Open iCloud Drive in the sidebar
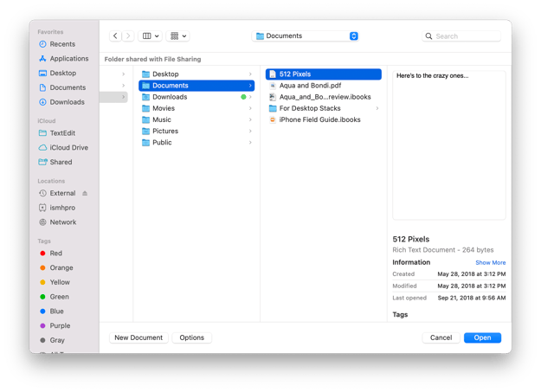The height and width of the screenshot is (392, 541). pos(64,148)
